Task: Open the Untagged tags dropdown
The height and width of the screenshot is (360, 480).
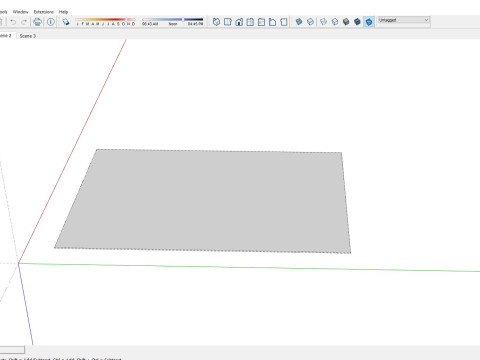Action: (x=403, y=20)
